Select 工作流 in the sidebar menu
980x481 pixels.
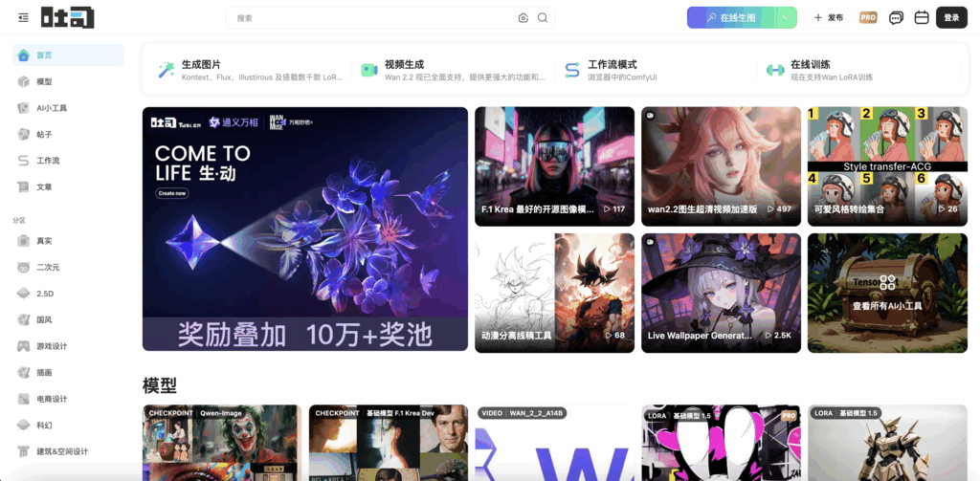[68, 161]
